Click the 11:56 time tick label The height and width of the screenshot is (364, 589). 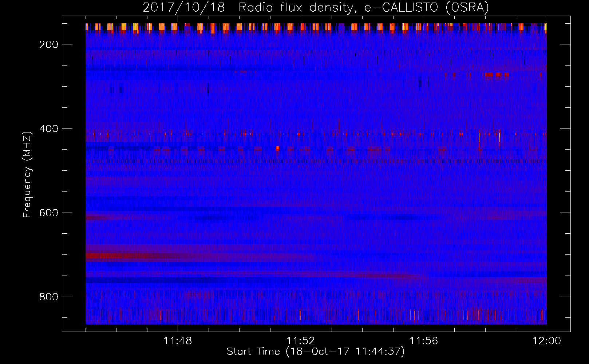click(424, 341)
